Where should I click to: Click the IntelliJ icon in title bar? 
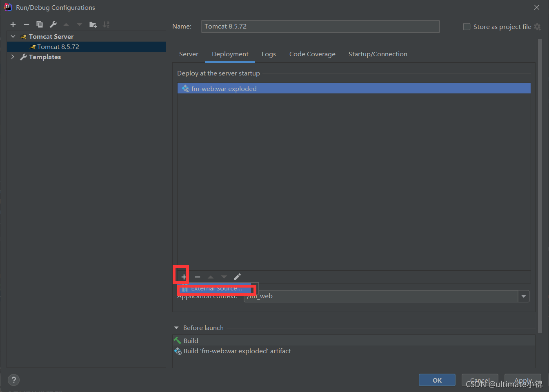click(x=8, y=7)
